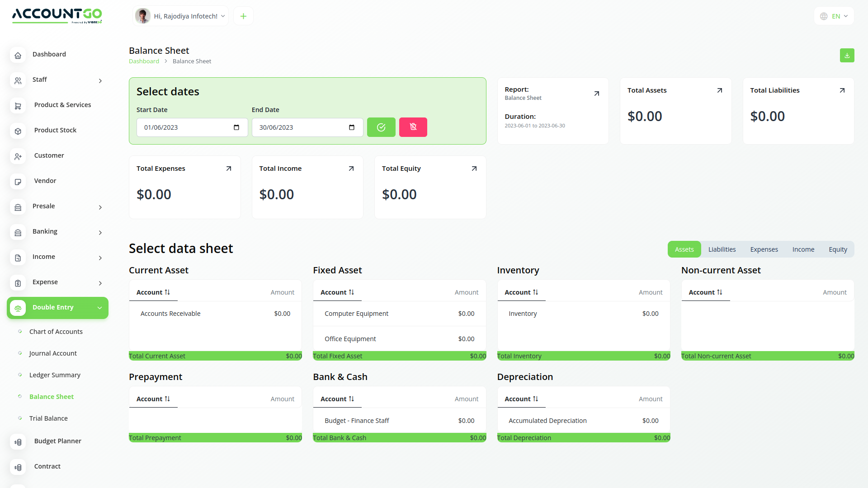The width and height of the screenshot is (868, 488).
Task: Open the Rajodiya Infotech user dropdown
Action: [181, 16]
